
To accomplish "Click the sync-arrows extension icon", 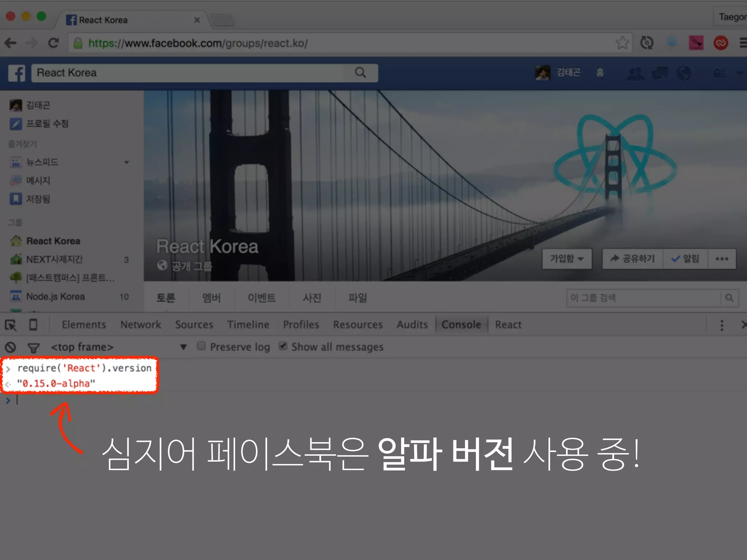I will coord(647,43).
